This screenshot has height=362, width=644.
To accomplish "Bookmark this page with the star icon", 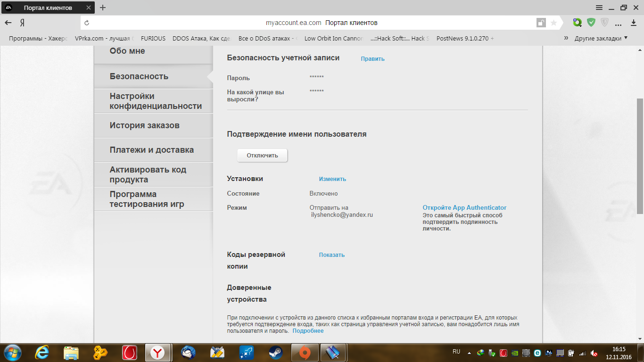I will click(553, 23).
